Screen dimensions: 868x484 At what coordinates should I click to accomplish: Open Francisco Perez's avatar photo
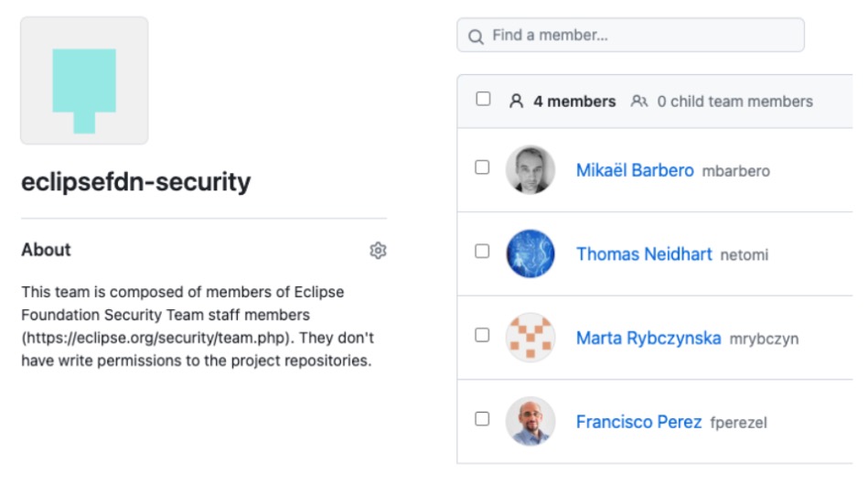click(530, 421)
